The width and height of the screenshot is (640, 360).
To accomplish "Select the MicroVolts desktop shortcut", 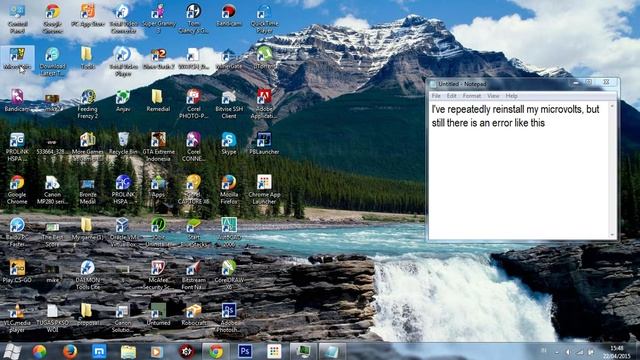I will (17, 58).
